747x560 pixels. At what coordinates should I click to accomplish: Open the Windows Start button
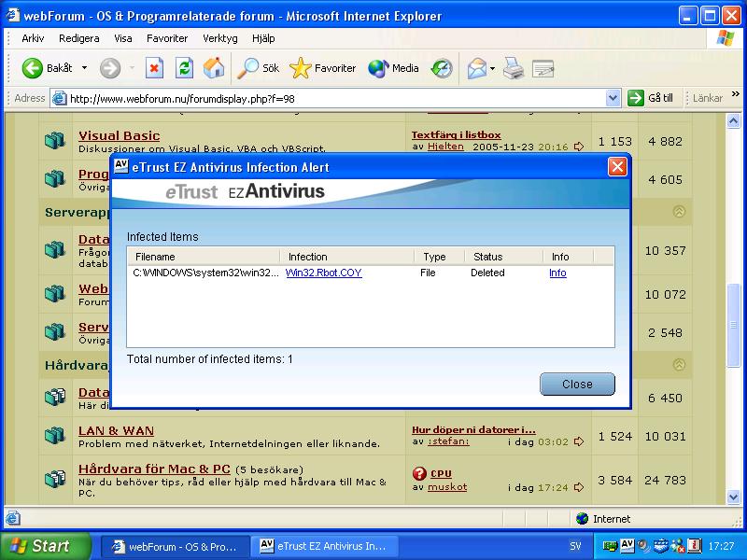45,546
